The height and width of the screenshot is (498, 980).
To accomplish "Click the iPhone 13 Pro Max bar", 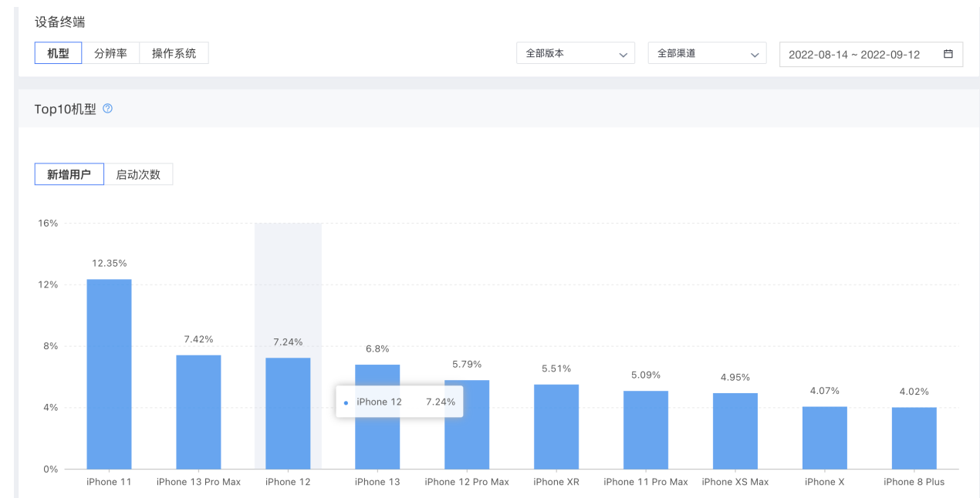I will (x=198, y=412).
